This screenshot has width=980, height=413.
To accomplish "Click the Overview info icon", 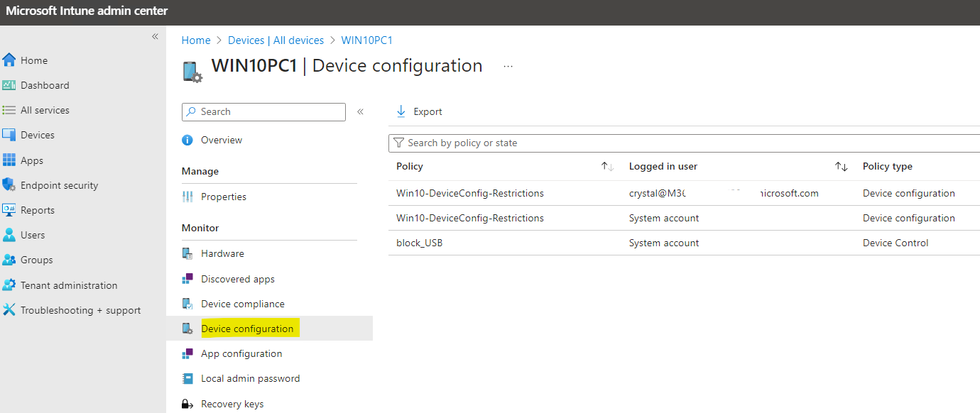I will coord(187,140).
